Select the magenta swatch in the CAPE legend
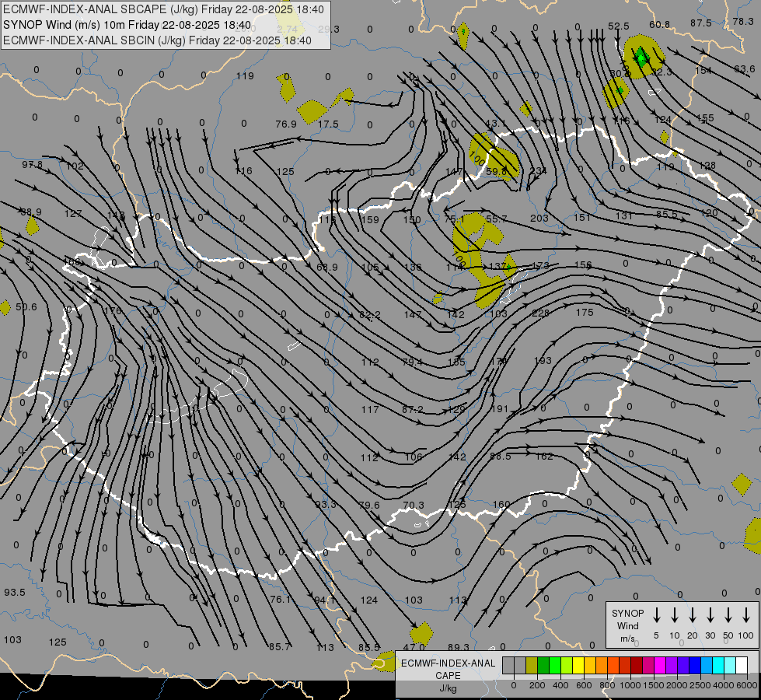The image size is (761, 700). tap(660, 666)
